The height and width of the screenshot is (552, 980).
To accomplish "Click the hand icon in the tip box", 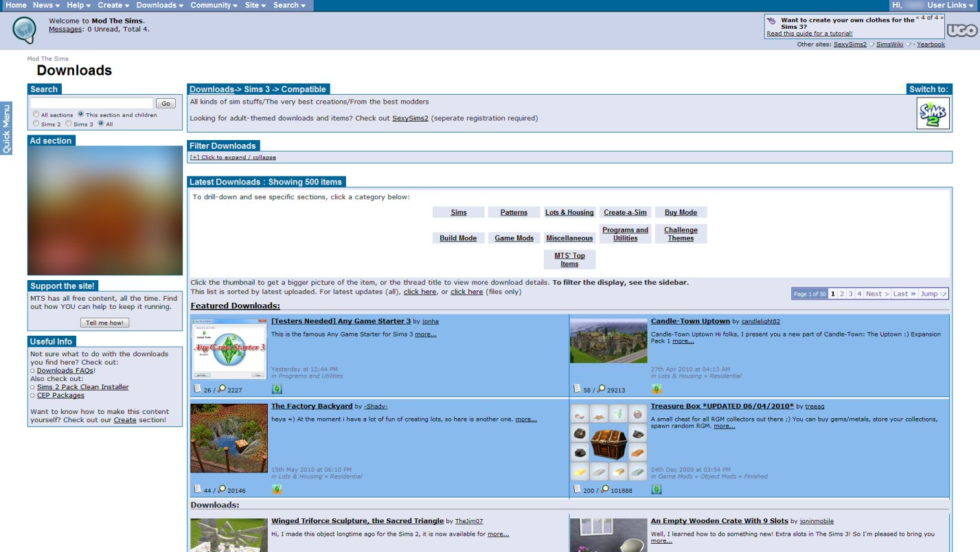I will point(772,21).
